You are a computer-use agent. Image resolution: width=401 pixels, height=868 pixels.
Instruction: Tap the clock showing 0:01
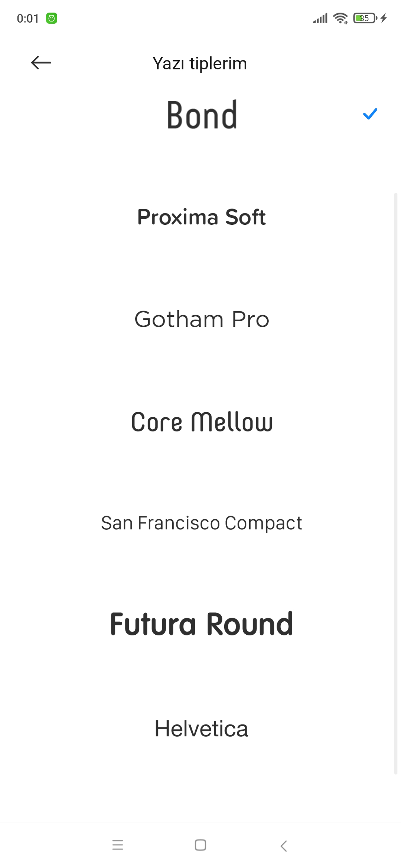pos(28,18)
